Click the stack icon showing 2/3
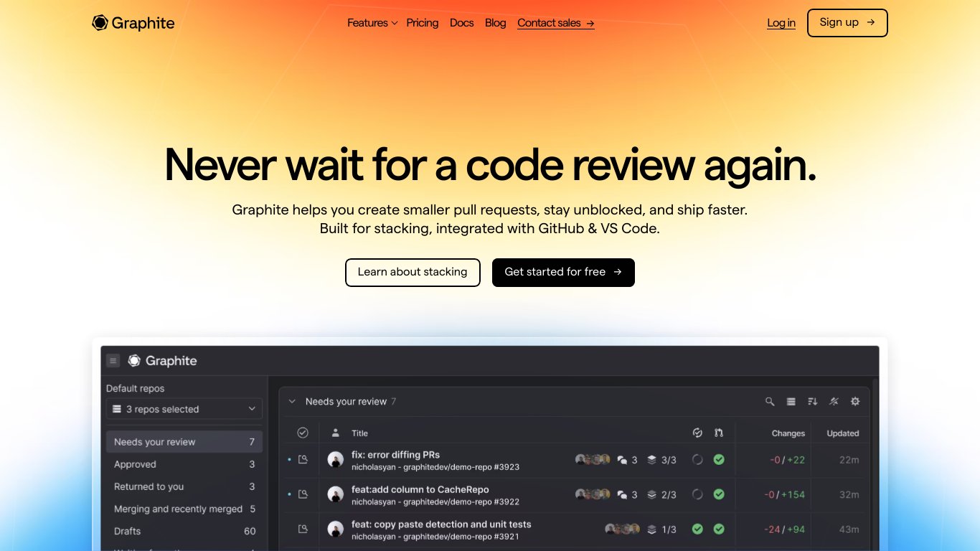This screenshot has width=980, height=551. 651,494
